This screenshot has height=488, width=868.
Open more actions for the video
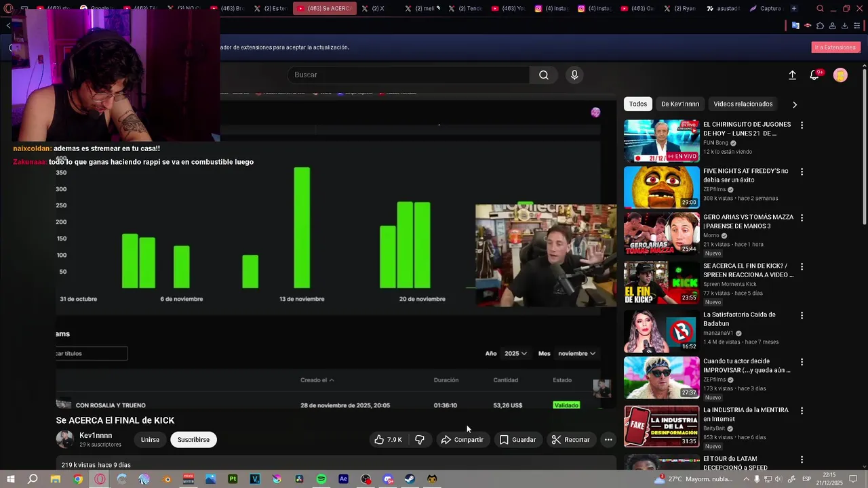point(608,440)
